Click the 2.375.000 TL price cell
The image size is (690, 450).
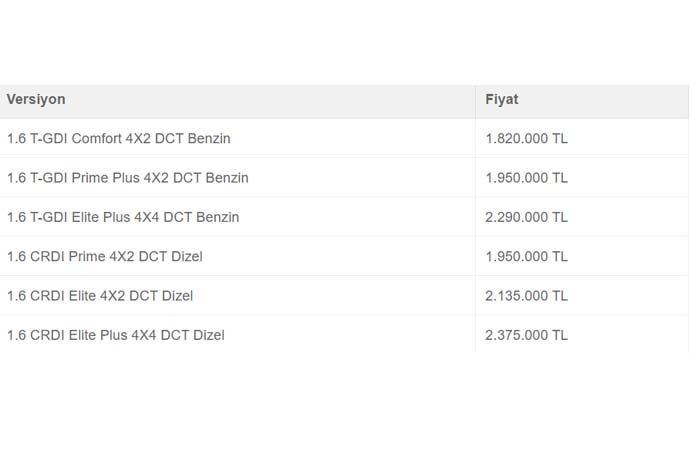click(526, 335)
